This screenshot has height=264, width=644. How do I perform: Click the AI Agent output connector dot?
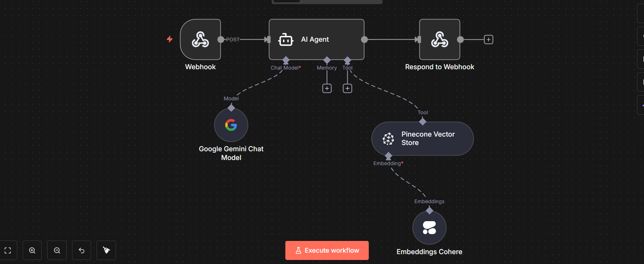tap(364, 40)
